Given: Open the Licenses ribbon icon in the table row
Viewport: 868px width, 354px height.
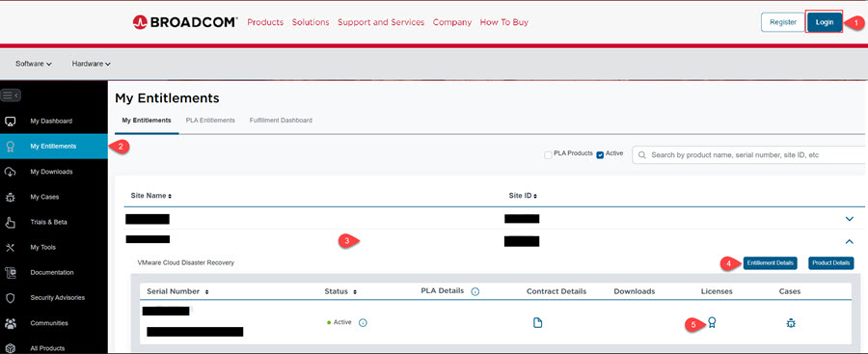Looking at the screenshot, I should 712,322.
